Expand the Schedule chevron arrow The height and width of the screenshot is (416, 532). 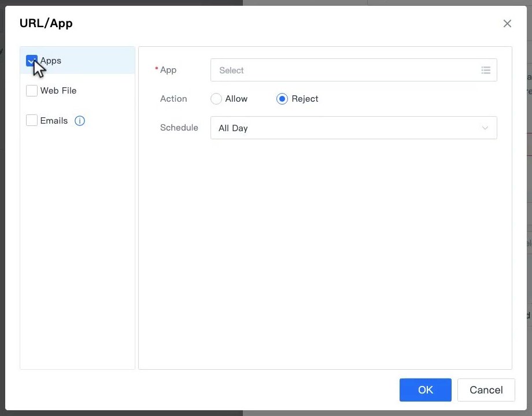(x=485, y=128)
